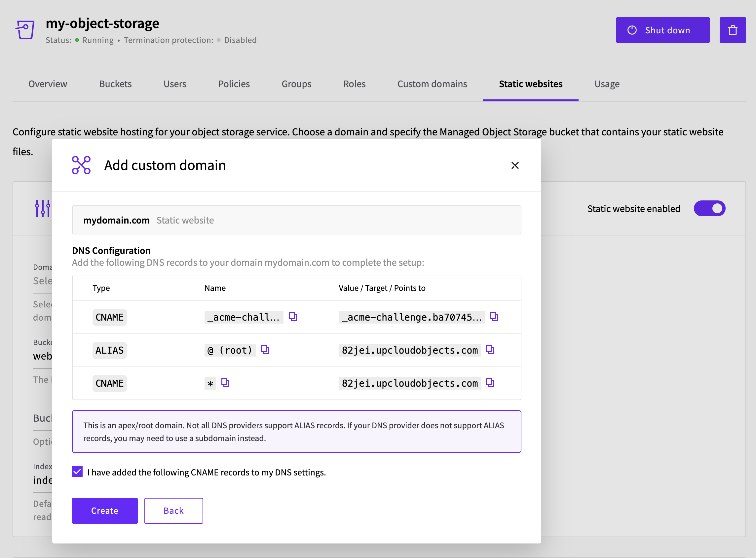The width and height of the screenshot is (756, 558).
Task: Click the Shut down button
Action: pos(662,30)
